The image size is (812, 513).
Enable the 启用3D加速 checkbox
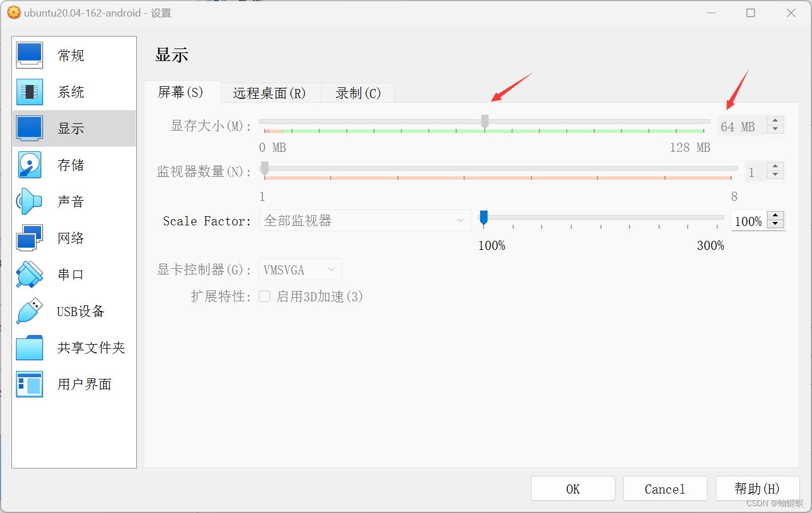[265, 296]
